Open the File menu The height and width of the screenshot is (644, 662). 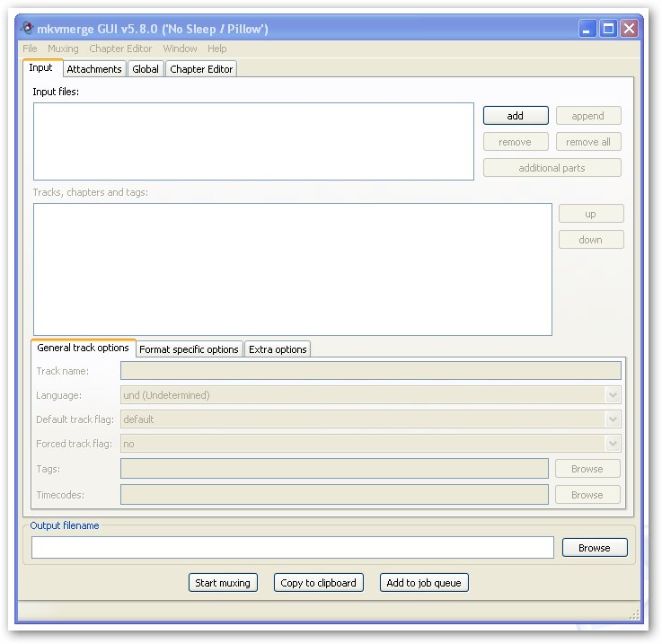[x=30, y=49]
